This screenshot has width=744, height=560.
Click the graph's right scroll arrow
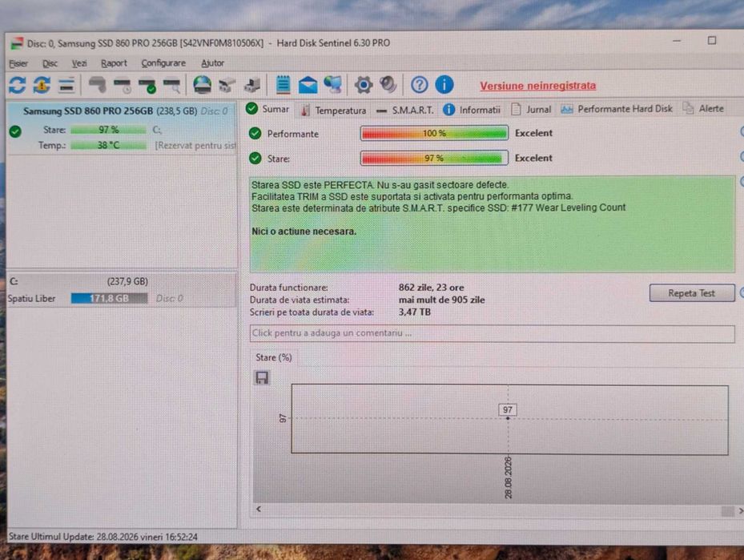740,510
